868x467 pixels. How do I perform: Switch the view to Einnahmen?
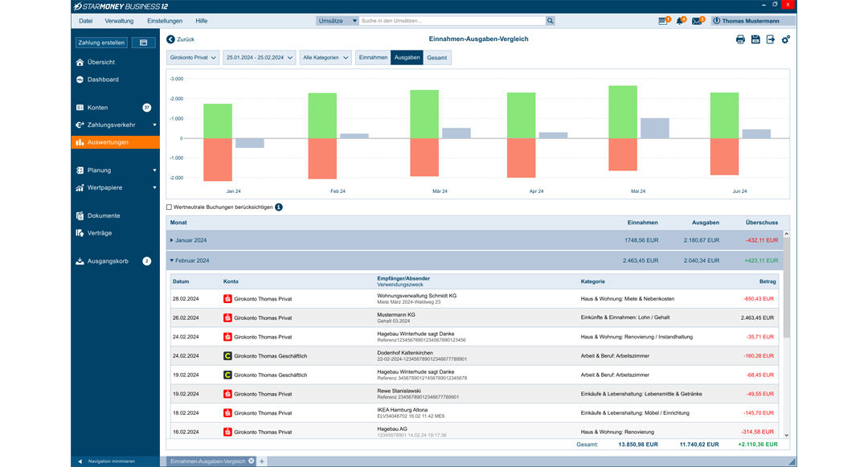pos(373,58)
